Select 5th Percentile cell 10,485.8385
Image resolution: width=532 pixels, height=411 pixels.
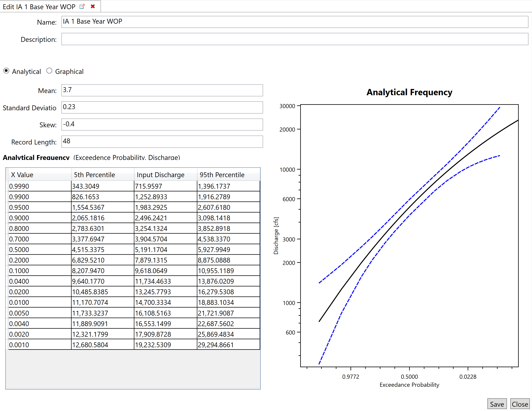coord(103,292)
